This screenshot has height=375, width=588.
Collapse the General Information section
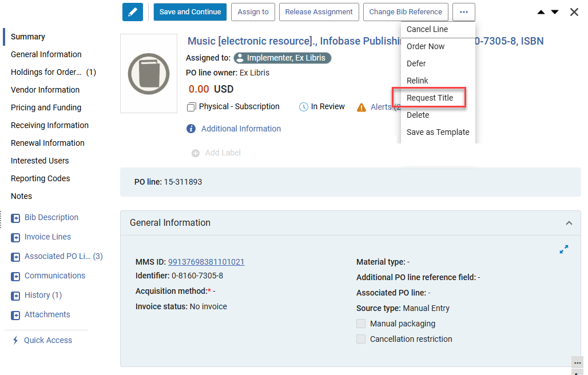569,223
